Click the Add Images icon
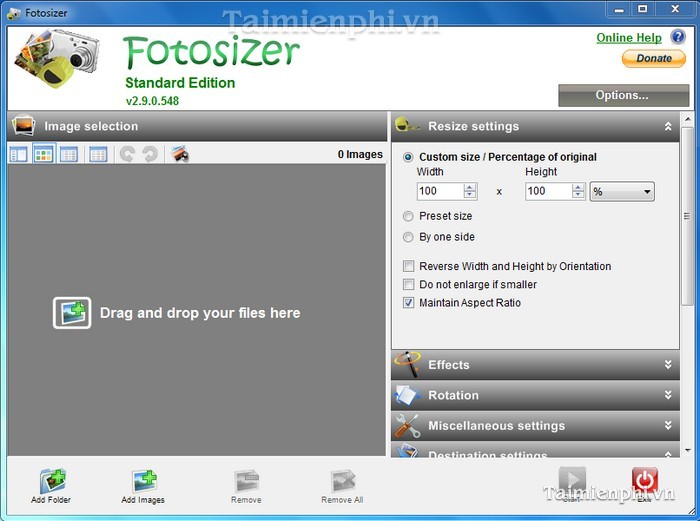Image resolution: width=700 pixels, height=521 pixels. click(144, 480)
